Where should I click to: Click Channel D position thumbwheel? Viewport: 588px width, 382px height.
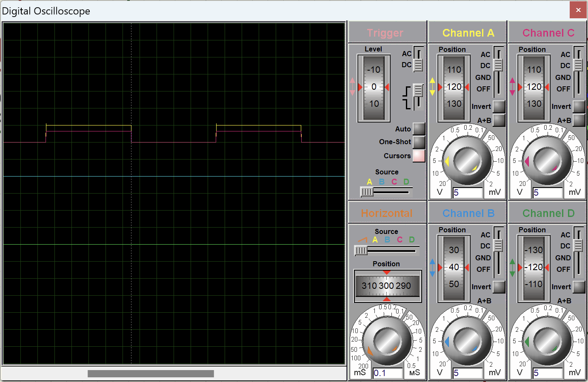[534, 268]
